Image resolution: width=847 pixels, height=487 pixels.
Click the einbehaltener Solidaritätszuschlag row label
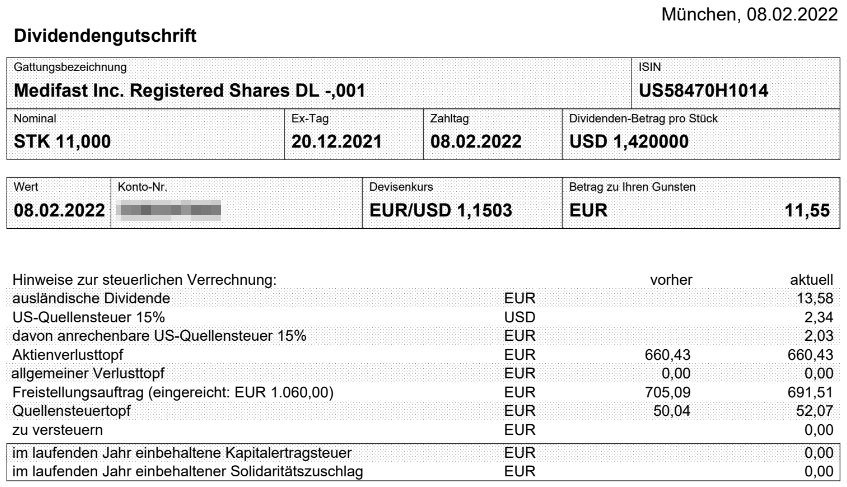(186, 471)
